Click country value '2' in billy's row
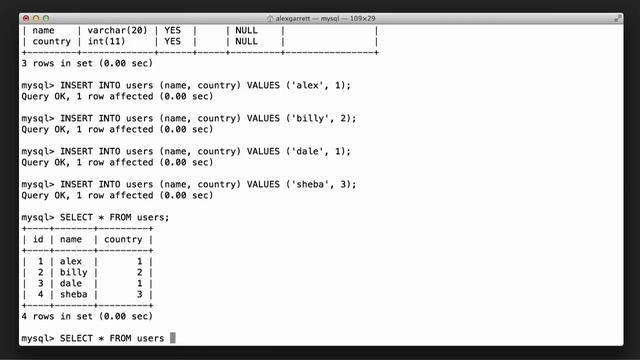The width and height of the screenshot is (640, 360). pos(140,272)
